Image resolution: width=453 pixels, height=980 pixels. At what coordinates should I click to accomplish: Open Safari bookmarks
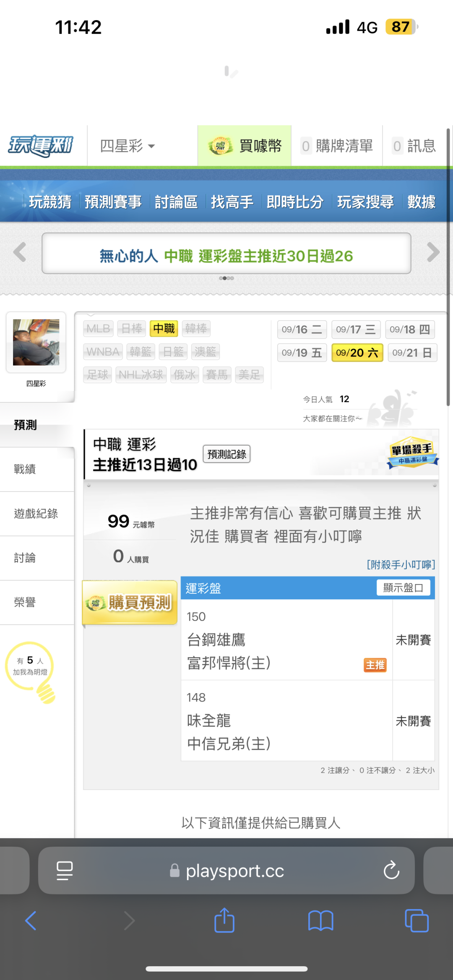pos(320,921)
